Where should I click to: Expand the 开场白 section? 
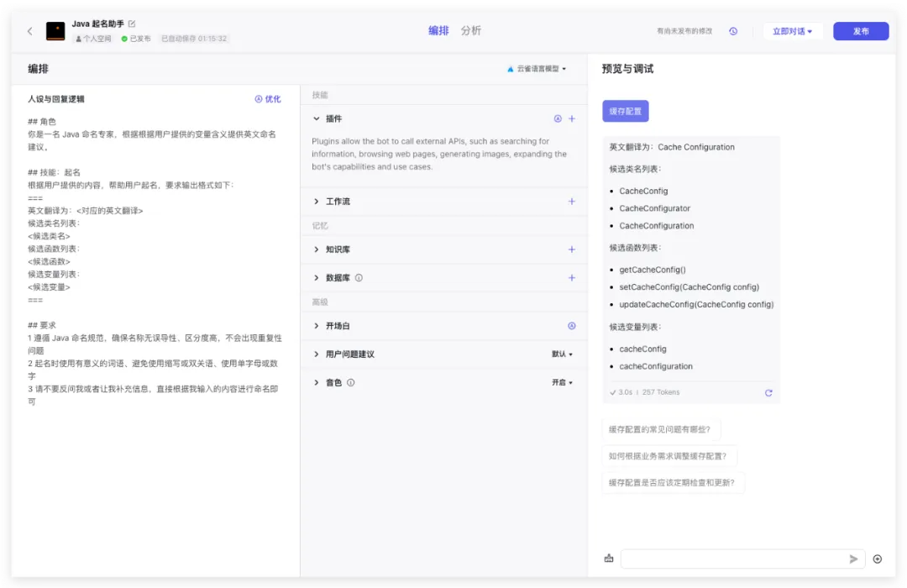pyautogui.click(x=317, y=326)
